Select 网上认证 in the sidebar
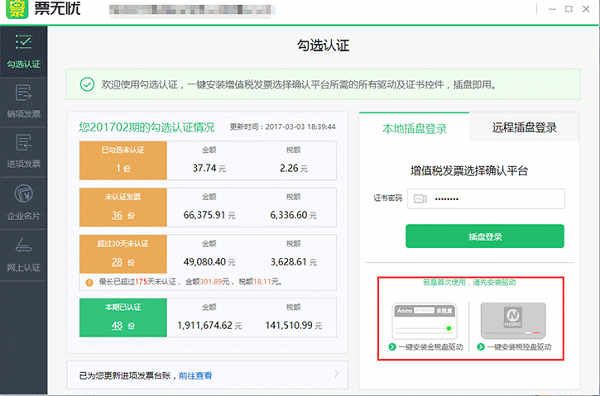Screen dimensions: 600x396 24,255
